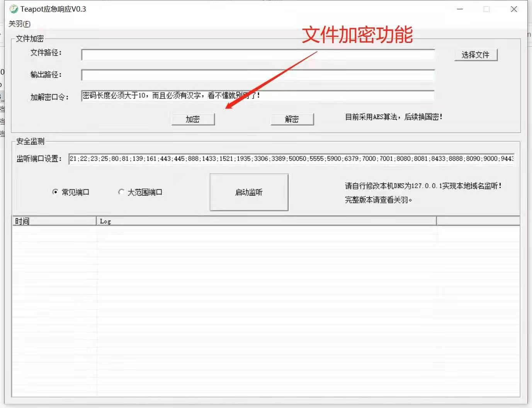The height and width of the screenshot is (408, 532).
Task: Click the 安全监测 group label
Action: [30, 141]
